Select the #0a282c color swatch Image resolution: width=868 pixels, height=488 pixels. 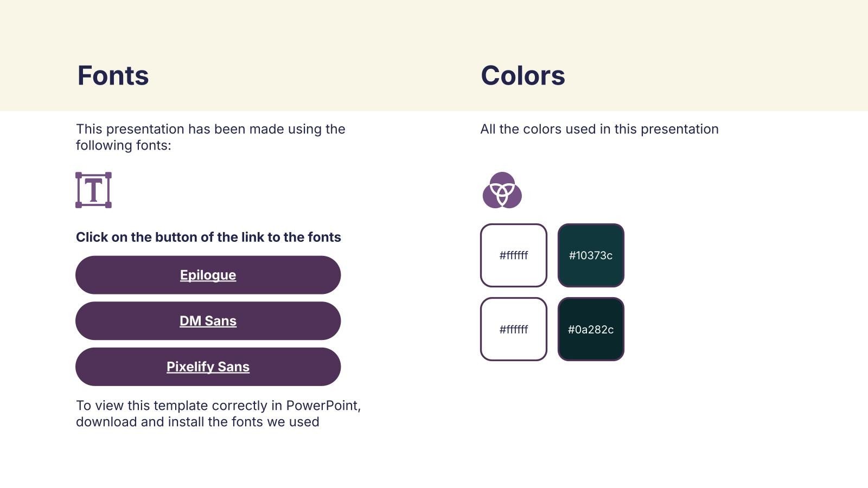(591, 329)
